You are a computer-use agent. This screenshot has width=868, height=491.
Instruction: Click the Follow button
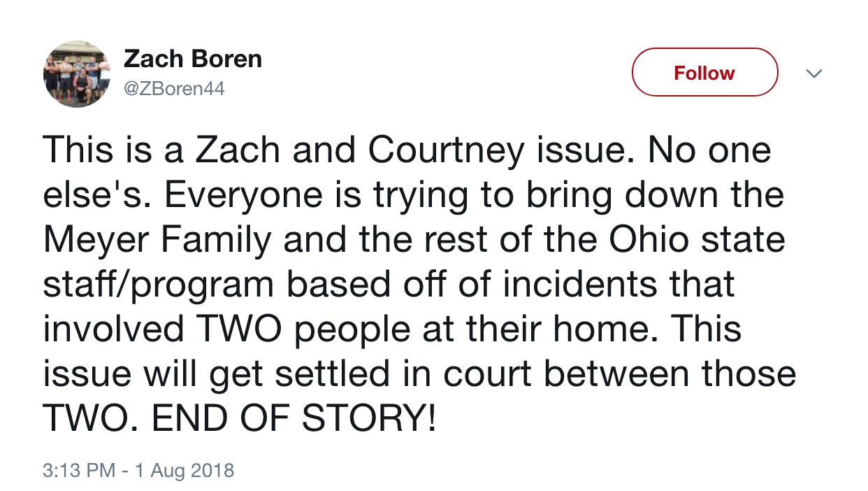(704, 72)
